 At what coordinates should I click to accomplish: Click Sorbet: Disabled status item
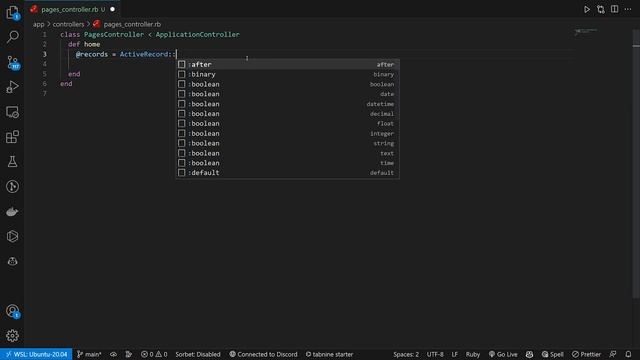(198, 354)
